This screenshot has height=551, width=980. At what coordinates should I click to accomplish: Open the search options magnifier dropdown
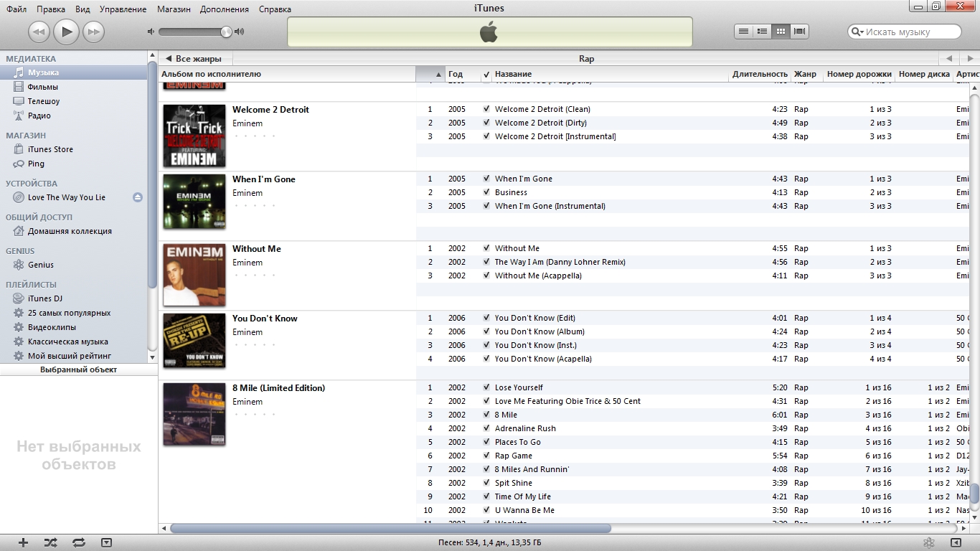[x=857, y=32]
